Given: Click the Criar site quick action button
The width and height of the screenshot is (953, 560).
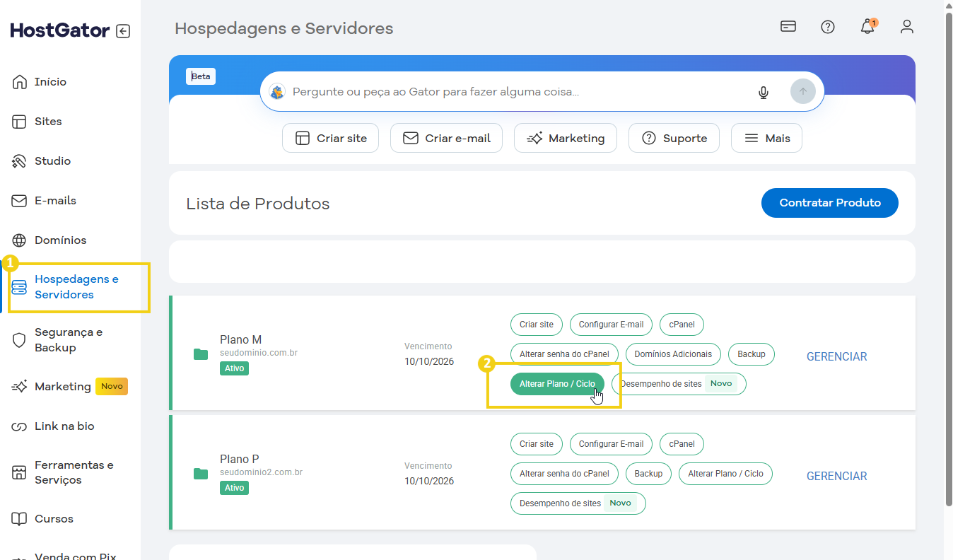Looking at the screenshot, I should (x=330, y=138).
